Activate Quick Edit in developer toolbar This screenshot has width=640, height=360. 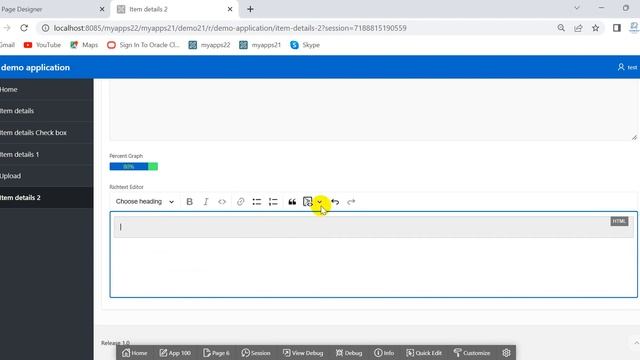(424, 353)
